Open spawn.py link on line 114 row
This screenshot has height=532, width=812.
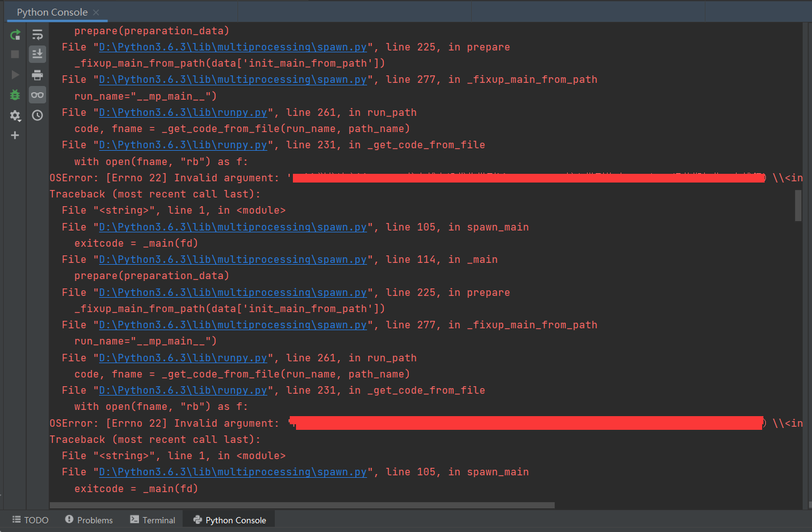coord(232,259)
